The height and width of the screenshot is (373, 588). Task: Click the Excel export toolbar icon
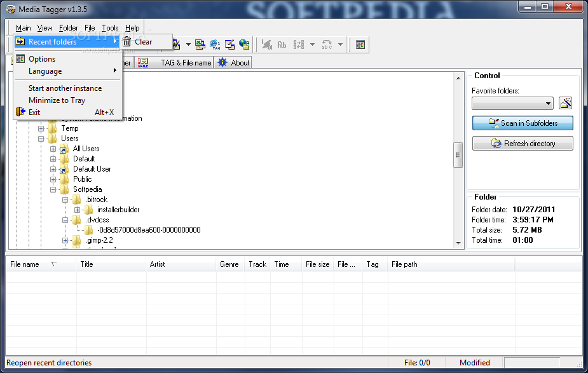(x=200, y=44)
